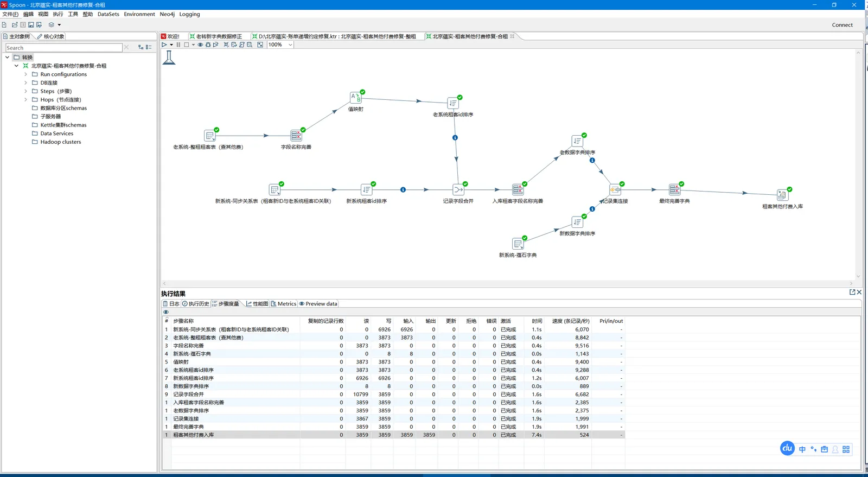Open the Preview data results tab

(318, 304)
